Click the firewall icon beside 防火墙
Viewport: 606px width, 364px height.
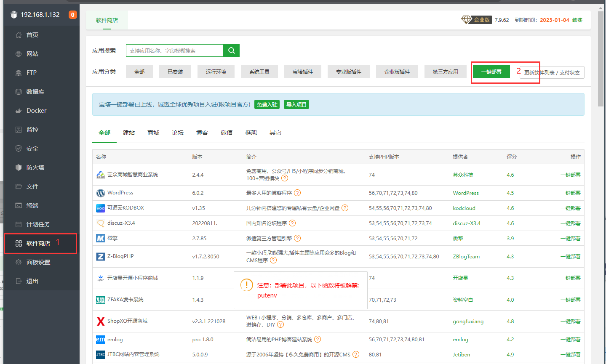pyautogui.click(x=19, y=167)
